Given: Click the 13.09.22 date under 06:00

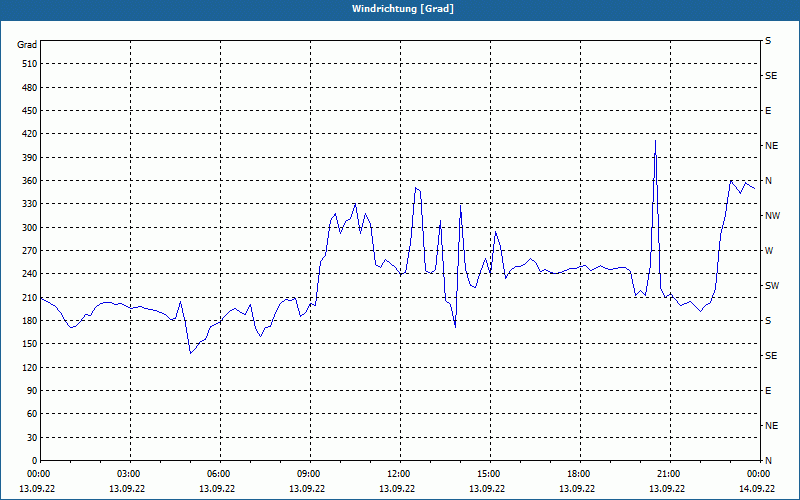Looking at the screenshot, I should (x=217, y=488).
